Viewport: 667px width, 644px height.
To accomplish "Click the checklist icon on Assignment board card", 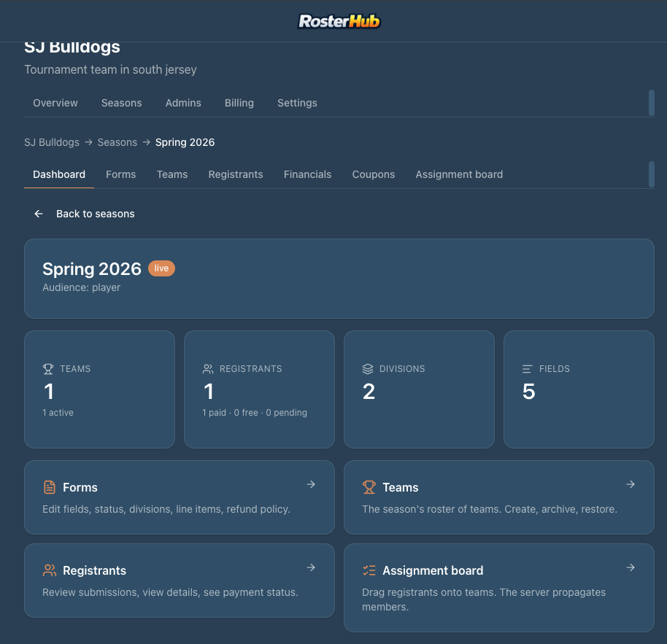I will point(369,570).
